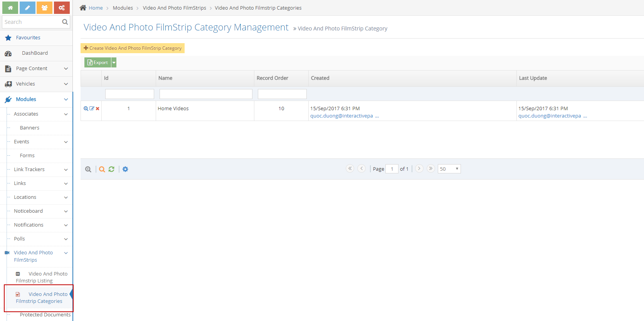Click the Name column filter field
644x321 pixels.
206,94
